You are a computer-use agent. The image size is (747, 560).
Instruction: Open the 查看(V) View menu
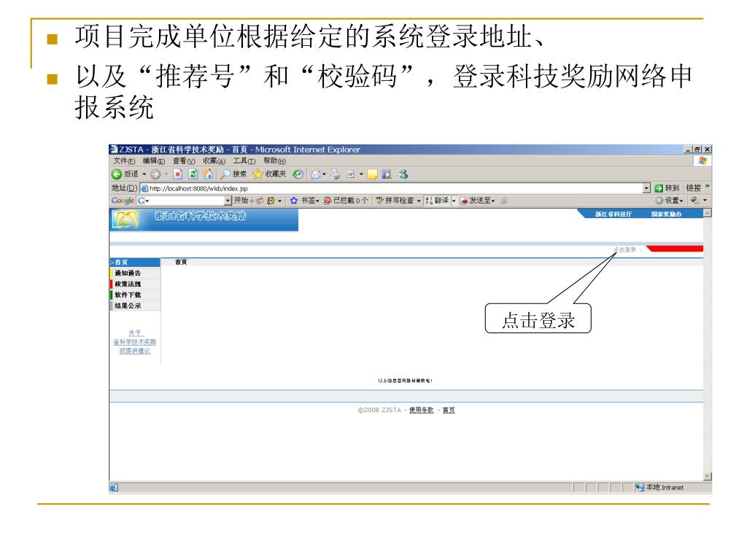[184, 161]
